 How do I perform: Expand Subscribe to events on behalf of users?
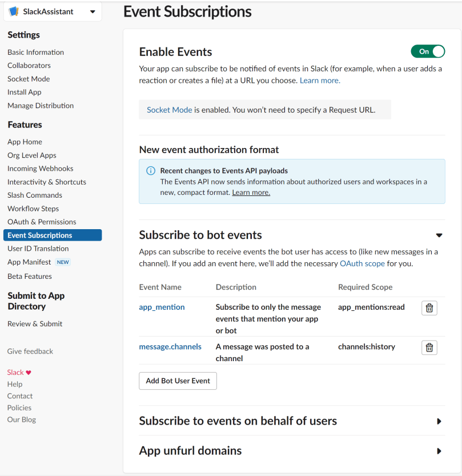440,421
